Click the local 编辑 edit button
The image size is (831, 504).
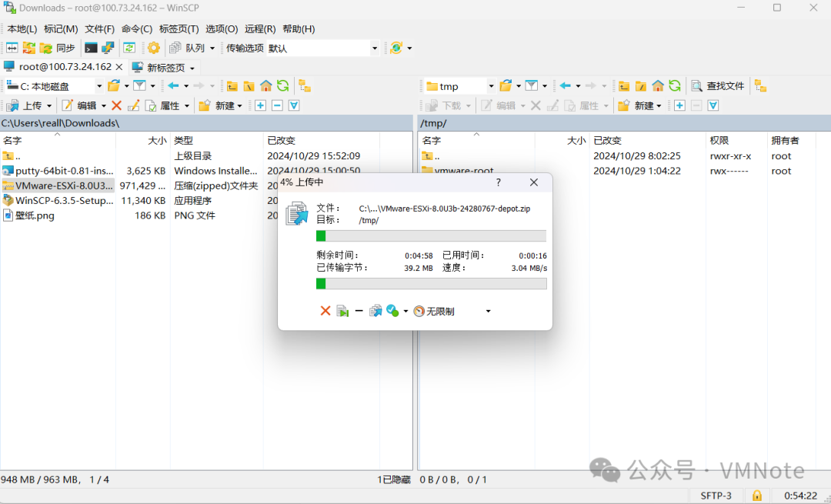point(79,105)
